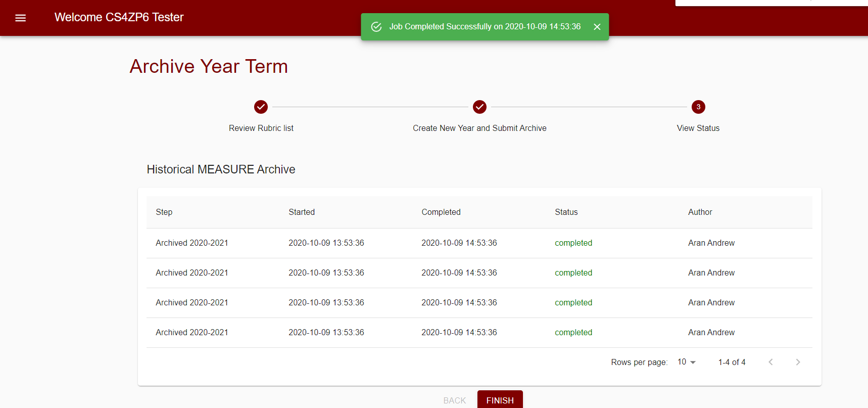868x408 pixels.
Task: Click completed status in second row
Action: coord(573,273)
